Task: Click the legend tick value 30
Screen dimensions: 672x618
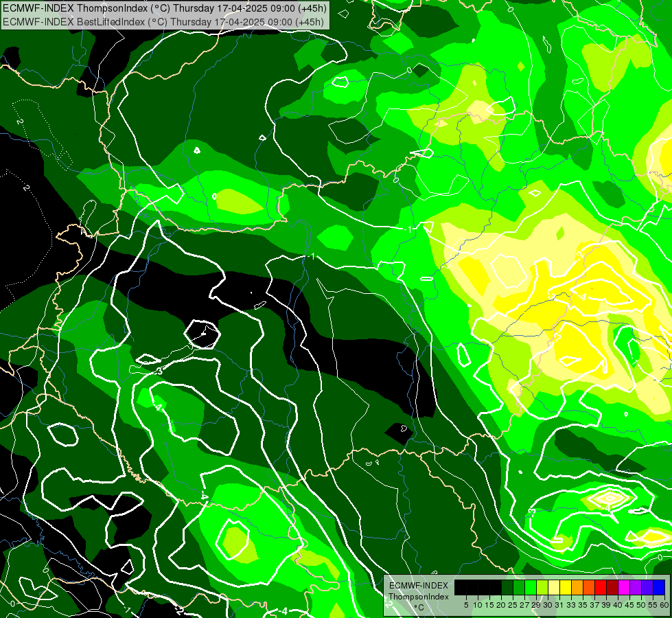Action: point(547,605)
